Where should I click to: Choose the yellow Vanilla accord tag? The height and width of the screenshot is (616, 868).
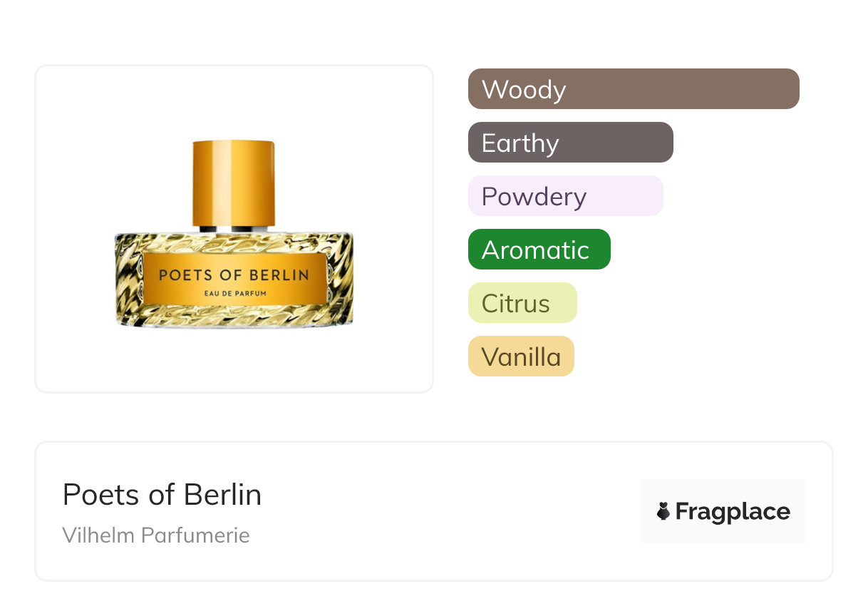521,356
